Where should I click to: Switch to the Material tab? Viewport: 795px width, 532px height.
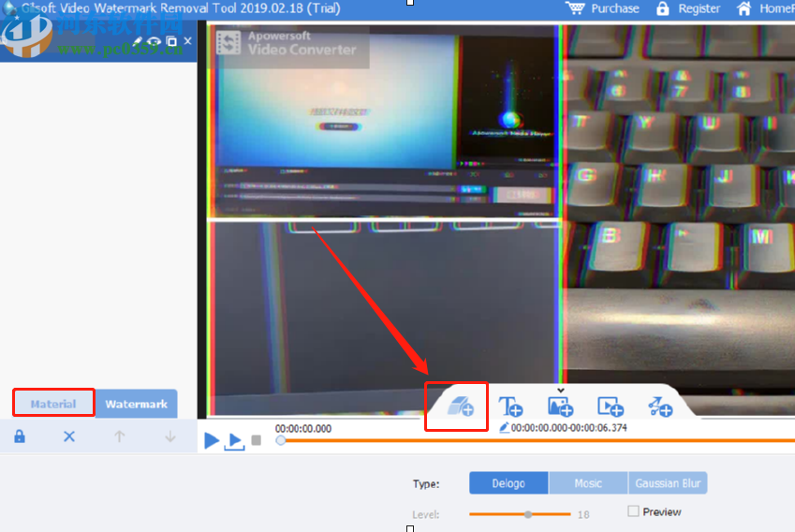click(53, 404)
